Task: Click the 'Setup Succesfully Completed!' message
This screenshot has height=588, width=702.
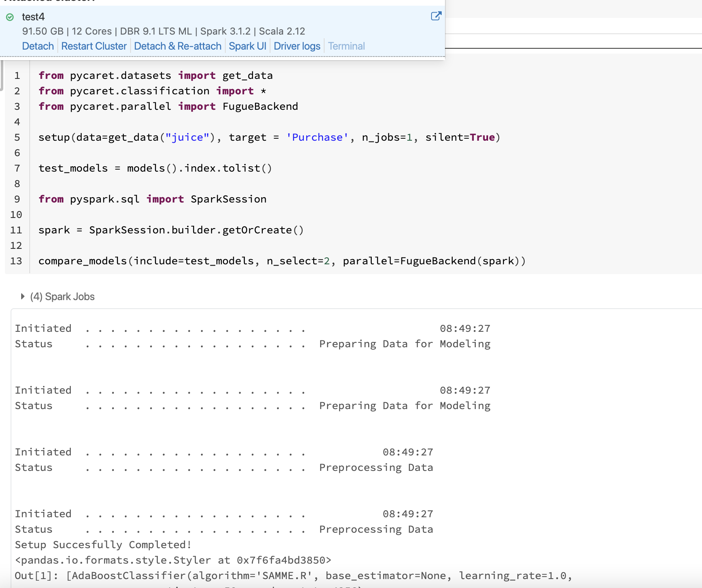Action: point(103,544)
